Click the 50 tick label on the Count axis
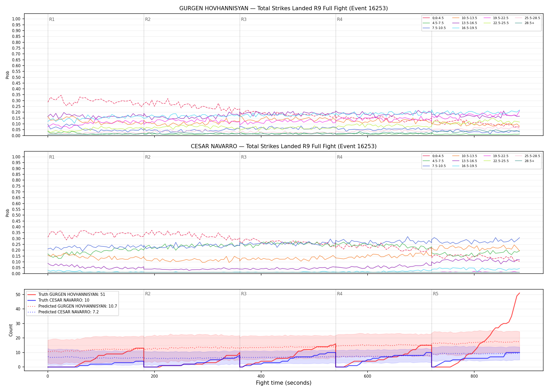Screen dimensions: 549x392 (x=18, y=295)
